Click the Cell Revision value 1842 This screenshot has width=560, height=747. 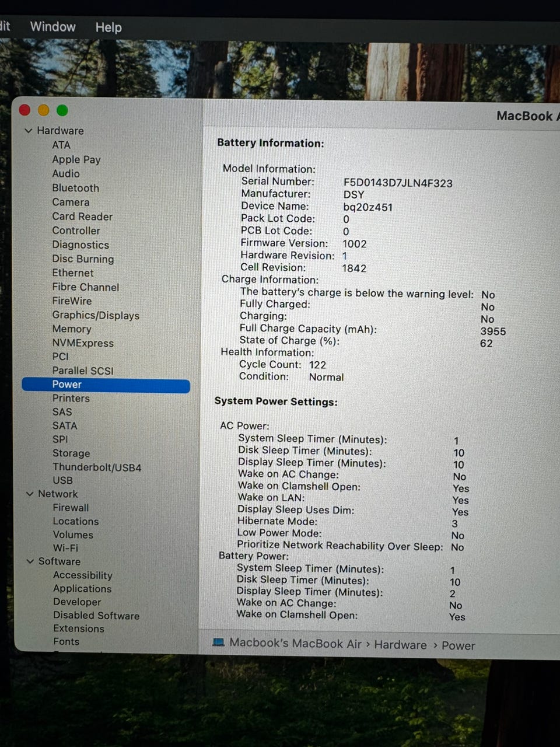pos(354,268)
